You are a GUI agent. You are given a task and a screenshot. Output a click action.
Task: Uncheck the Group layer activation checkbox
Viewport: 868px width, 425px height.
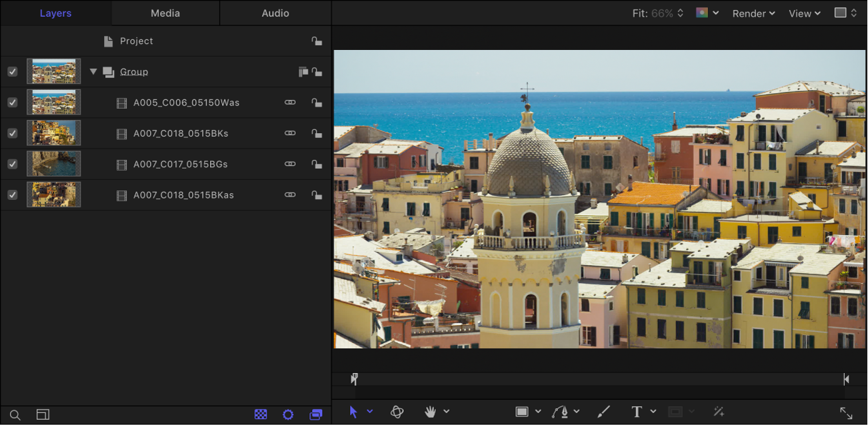pyautogui.click(x=12, y=71)
